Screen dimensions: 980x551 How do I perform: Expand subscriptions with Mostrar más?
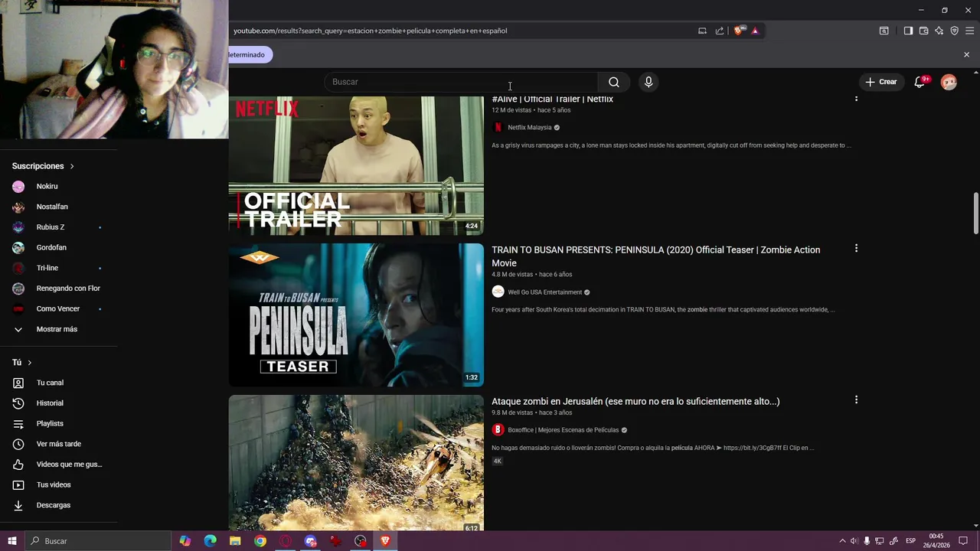point(58,329)
